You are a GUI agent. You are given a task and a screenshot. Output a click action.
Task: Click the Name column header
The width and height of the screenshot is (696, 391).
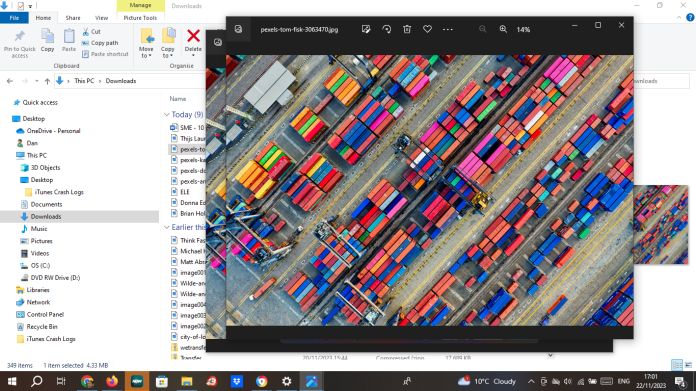point(178,99)
